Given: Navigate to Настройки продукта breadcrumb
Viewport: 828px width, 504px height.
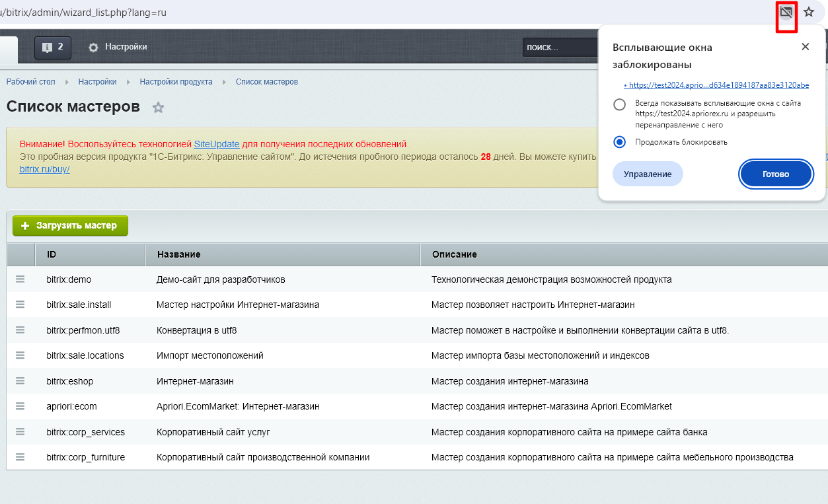Looking at the screenshot, I should pyautogui.click(x=176, y=82).
